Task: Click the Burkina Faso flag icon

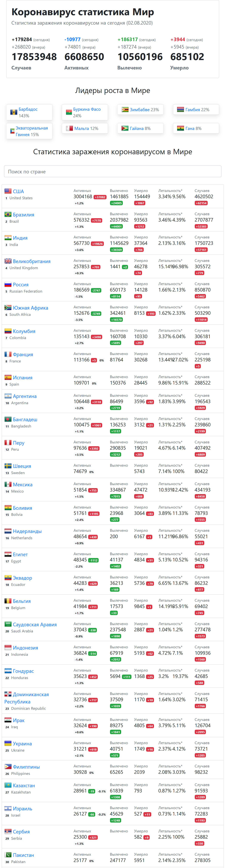Action: click(69, 113)
